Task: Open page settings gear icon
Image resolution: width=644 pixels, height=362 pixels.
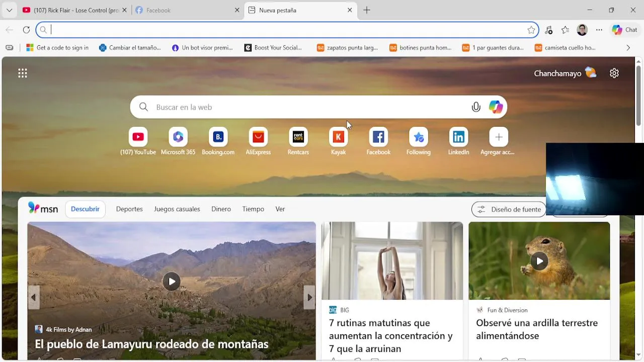Action: tap(614, 73)
